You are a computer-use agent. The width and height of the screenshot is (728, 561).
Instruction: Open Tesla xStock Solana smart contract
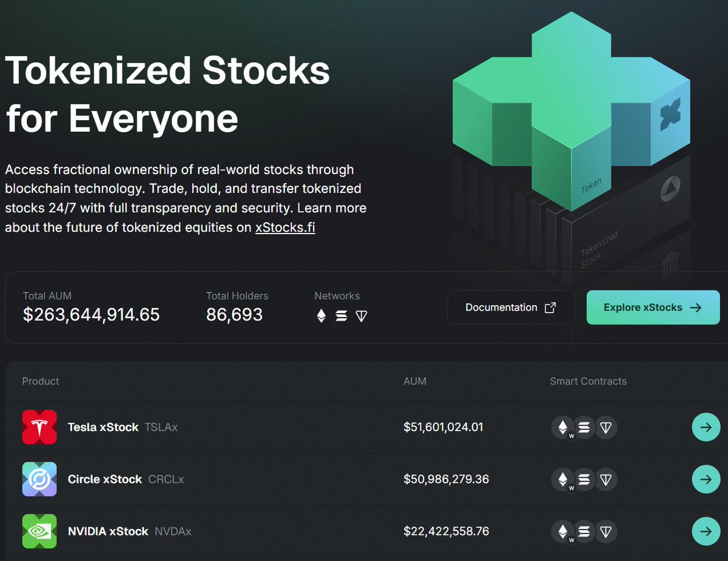pos(584,428)
